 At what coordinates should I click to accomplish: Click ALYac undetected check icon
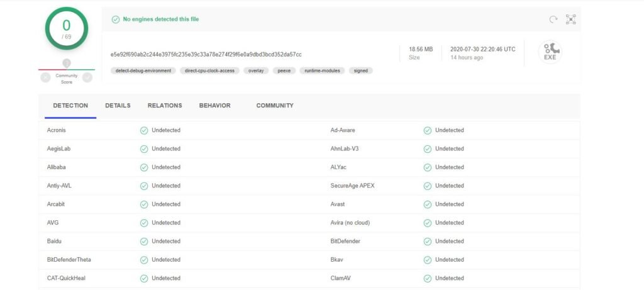tap(428, 167)
